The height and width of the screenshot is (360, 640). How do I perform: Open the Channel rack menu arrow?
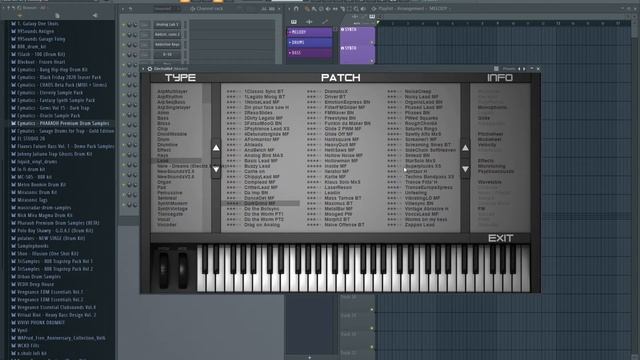[x=123, y=9]
